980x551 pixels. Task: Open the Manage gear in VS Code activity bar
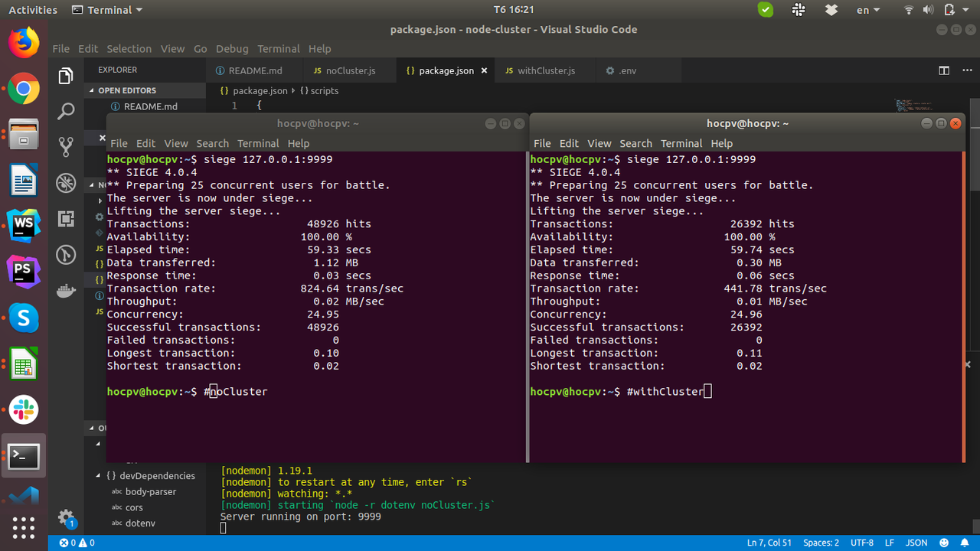[66, 517]
